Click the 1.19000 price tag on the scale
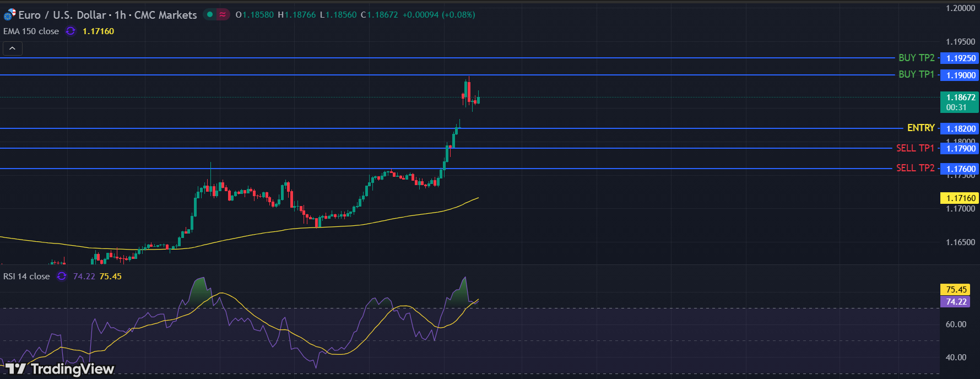The image size is (980, 379). [961, 75]
